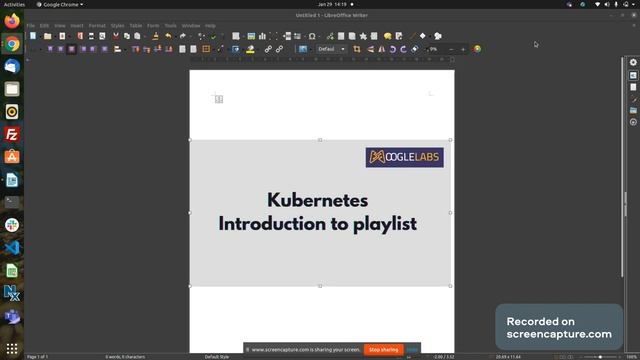Open the image mode Default dropdown

(x=331, y=49)
